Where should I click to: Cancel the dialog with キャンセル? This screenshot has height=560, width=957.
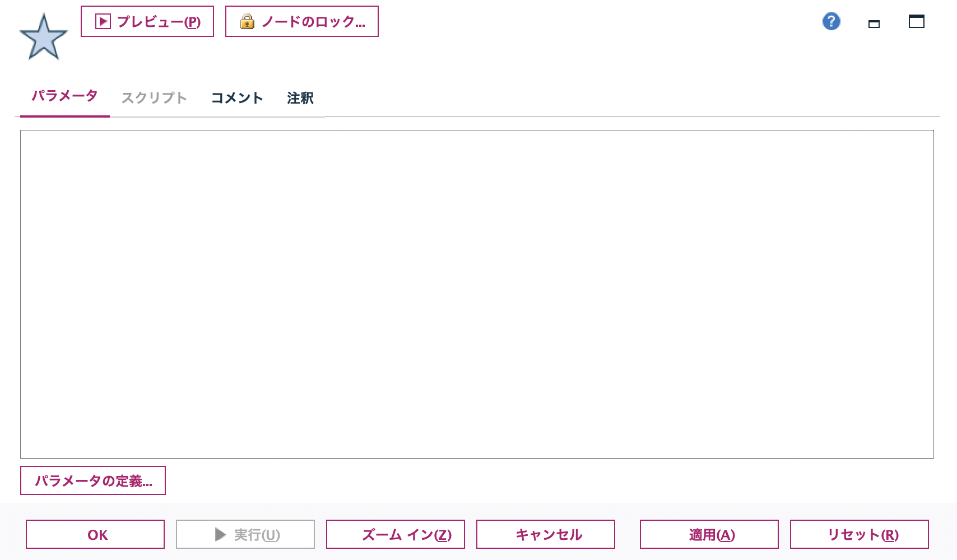545,534
